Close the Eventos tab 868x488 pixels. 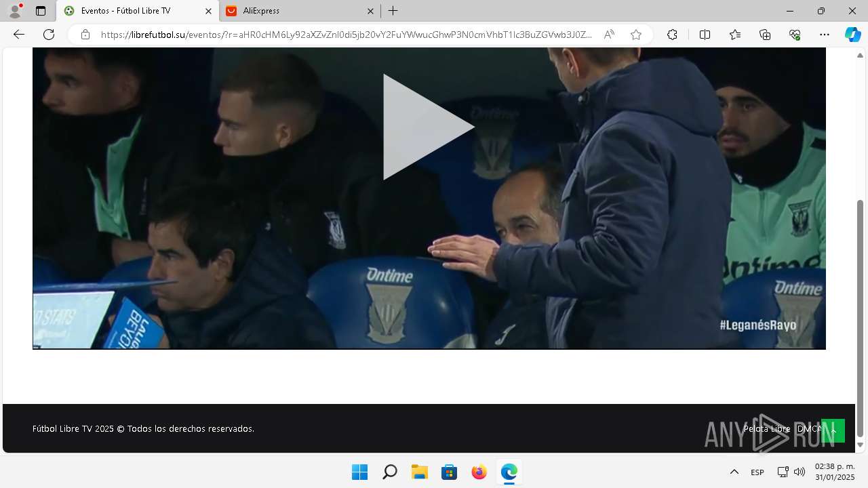(x=208, y=11)
